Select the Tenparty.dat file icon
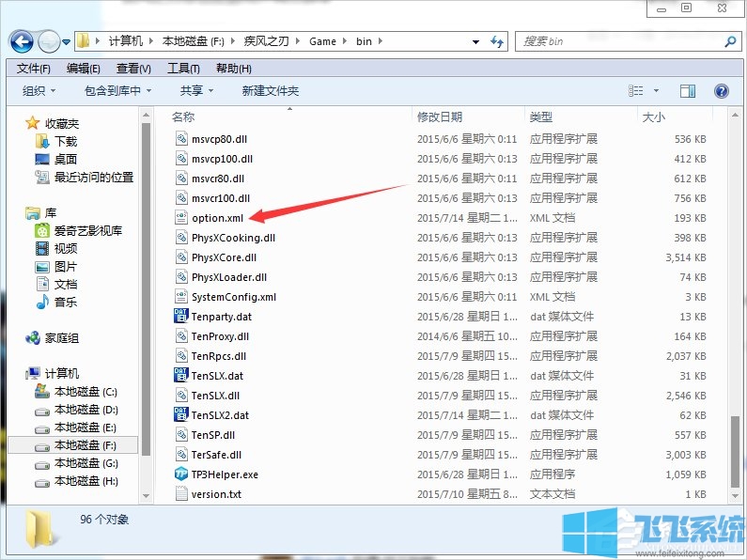Viewport: 747px width, 560px height. pyautogui.click(x=181, y=317)
